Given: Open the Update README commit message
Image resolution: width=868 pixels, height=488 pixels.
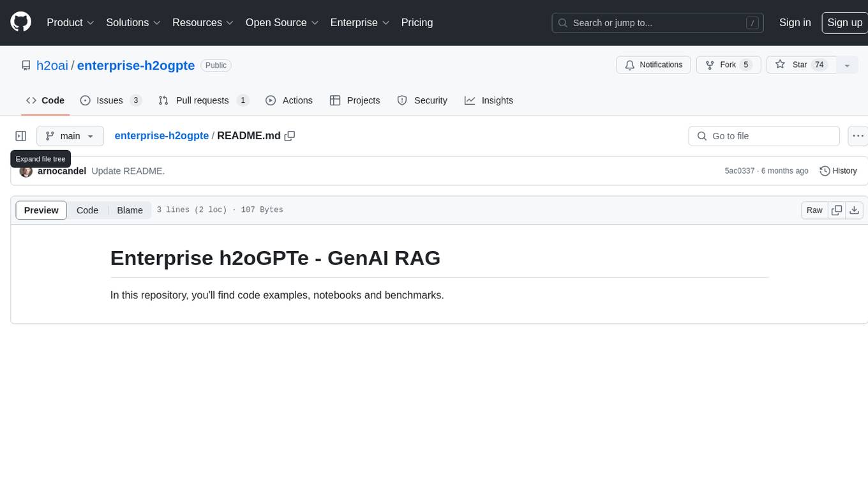Looking at the screenshot, I should 128,171.
